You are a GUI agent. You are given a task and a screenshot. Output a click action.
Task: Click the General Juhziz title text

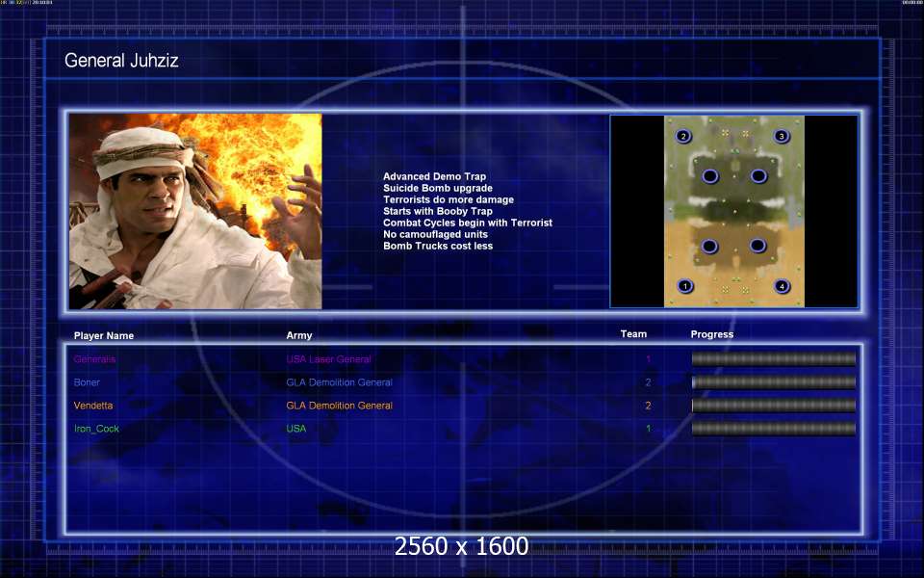point(121,60)
